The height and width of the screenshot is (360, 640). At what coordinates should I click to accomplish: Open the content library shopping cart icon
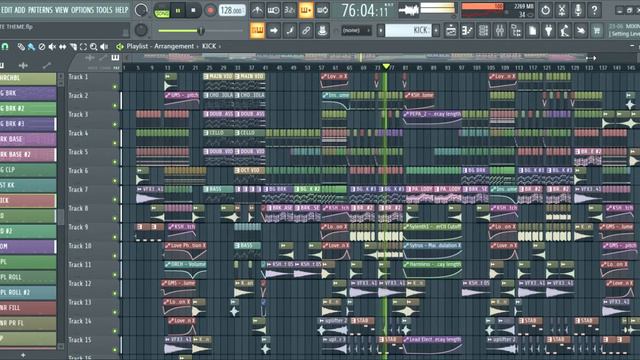[597, 30]
